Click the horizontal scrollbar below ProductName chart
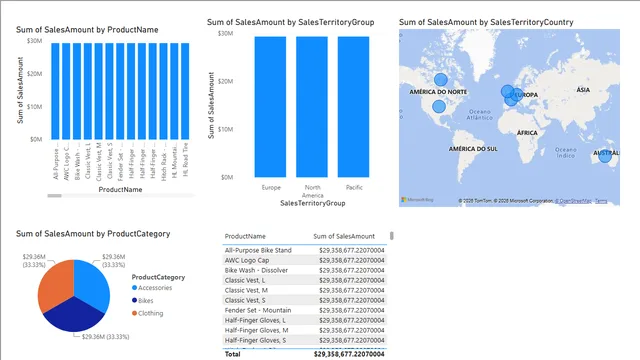 tap(54, 196)
